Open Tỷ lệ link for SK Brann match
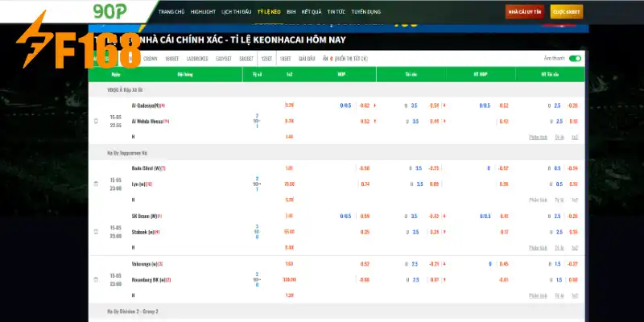This screenshot has width=644, height=322. coord(559,248)
